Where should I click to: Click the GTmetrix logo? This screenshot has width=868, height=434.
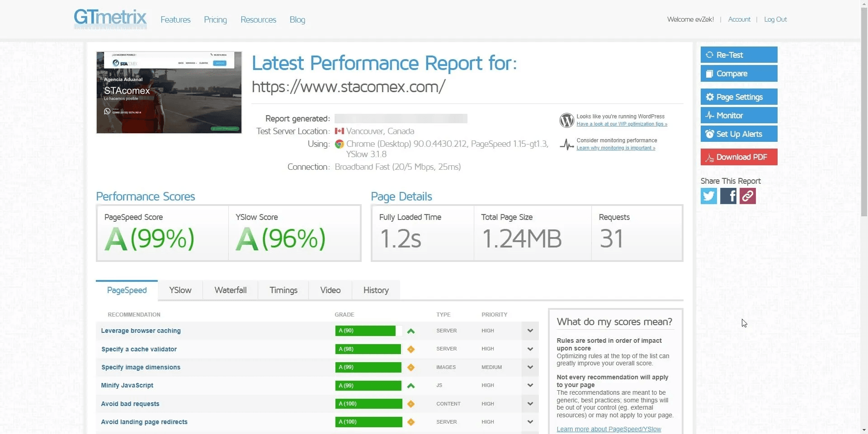(x=110, y=19)
